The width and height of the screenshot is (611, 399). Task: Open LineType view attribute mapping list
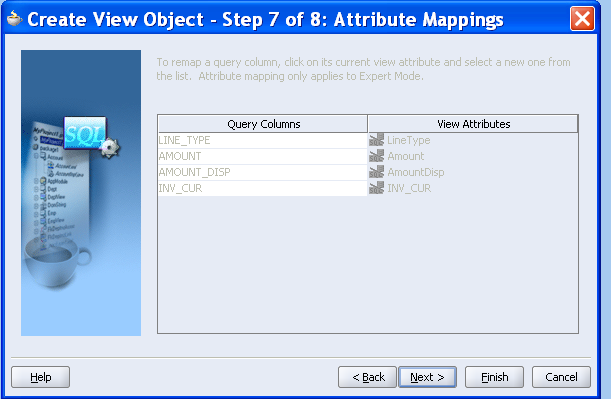473,140
